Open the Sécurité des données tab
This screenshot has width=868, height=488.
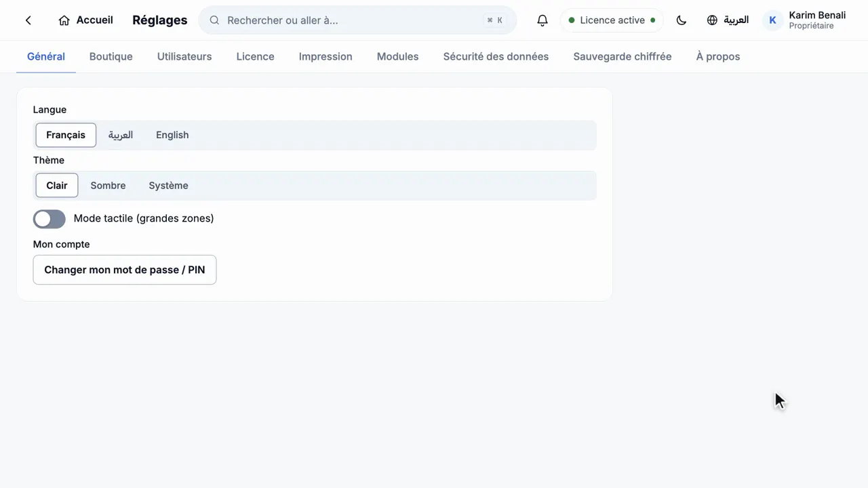point(496,57)
